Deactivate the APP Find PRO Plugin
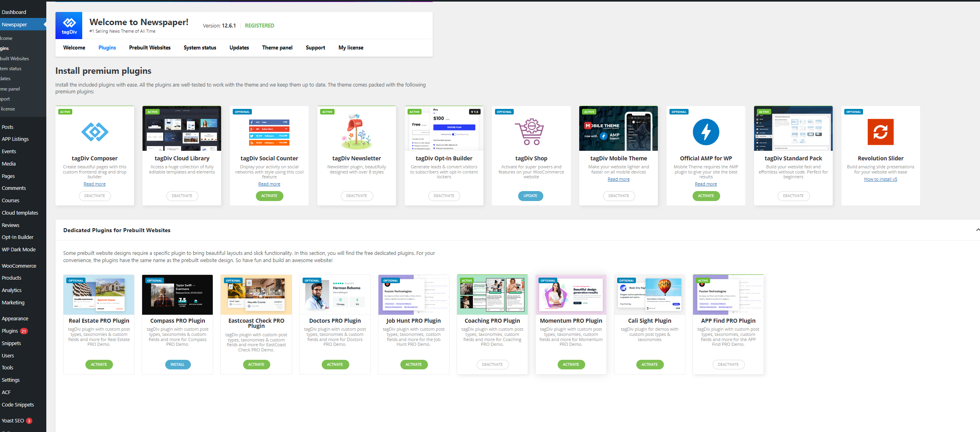Viewport: 980px width, 432px height. (729, 365)
